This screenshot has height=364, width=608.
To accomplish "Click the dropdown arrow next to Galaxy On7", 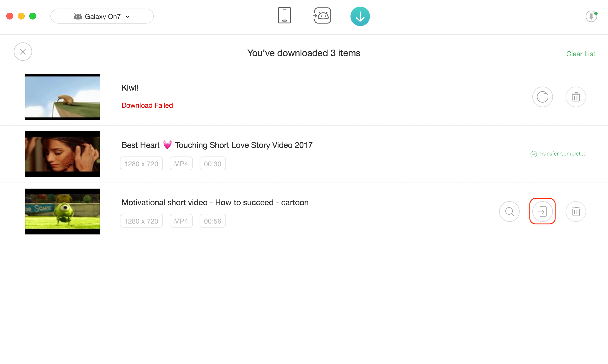I will click(127, 16).
